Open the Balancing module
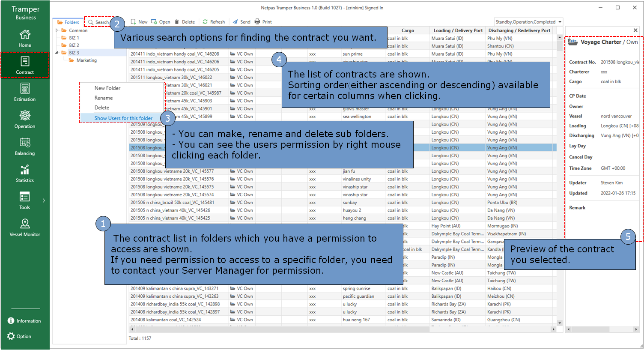The image size is (644, 350). point(25,147)
